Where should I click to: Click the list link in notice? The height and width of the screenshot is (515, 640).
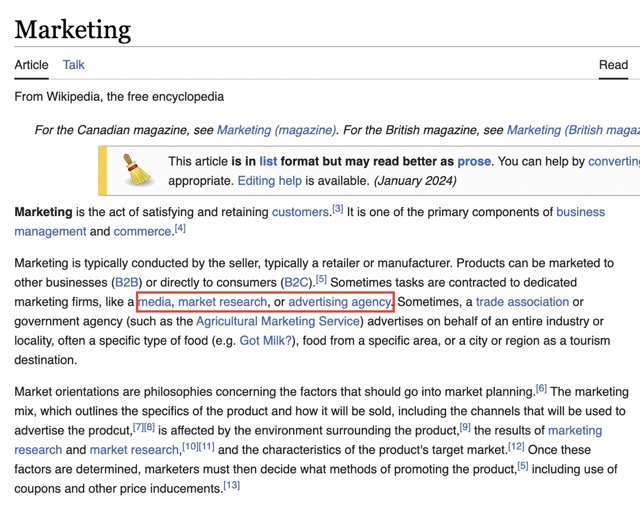(x=268, y=161)
